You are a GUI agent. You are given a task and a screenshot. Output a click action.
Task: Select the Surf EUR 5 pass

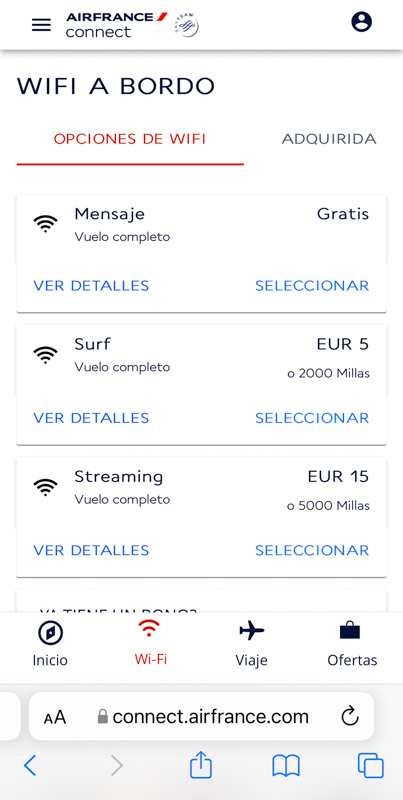312,418
